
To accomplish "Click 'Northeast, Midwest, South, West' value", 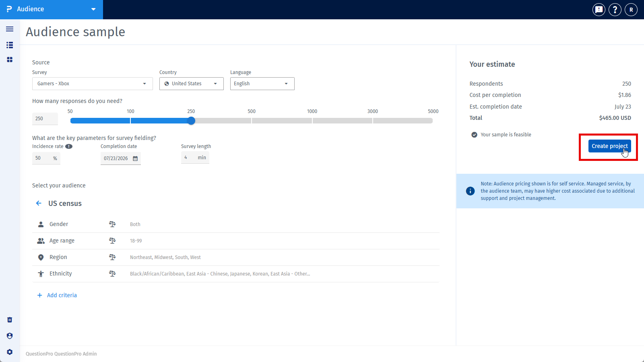I will tap(165, 257).
